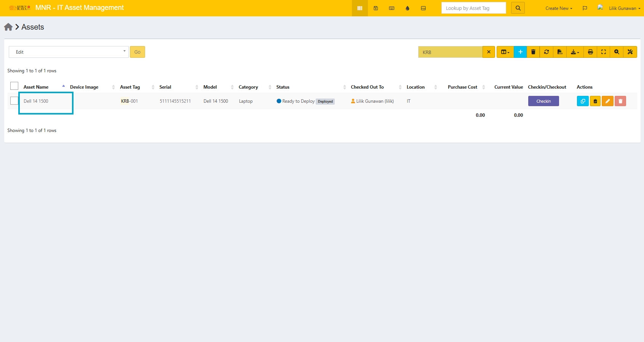Click the purple Checkin button
Viewport: 644px width, 342px height.
[x=543, y=101]
